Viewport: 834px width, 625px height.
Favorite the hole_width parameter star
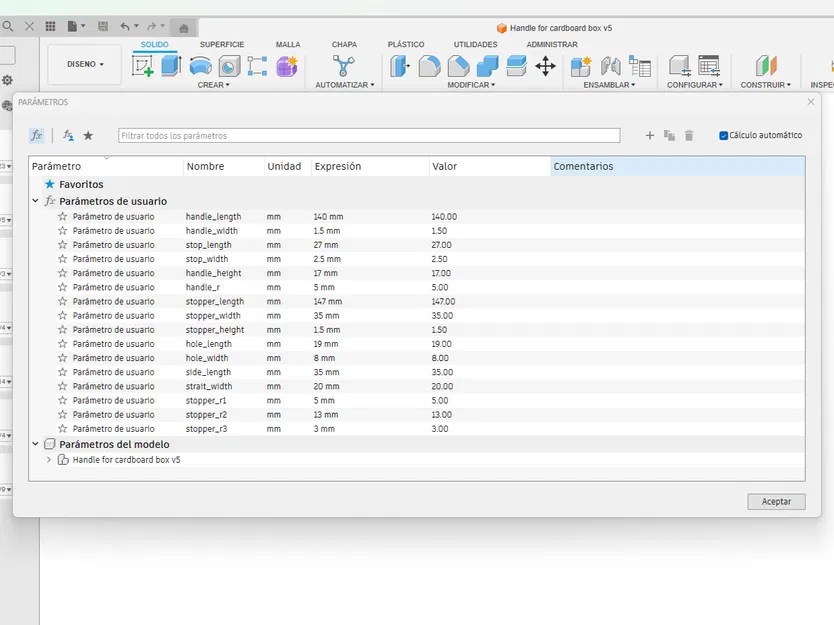coord(63,358)
